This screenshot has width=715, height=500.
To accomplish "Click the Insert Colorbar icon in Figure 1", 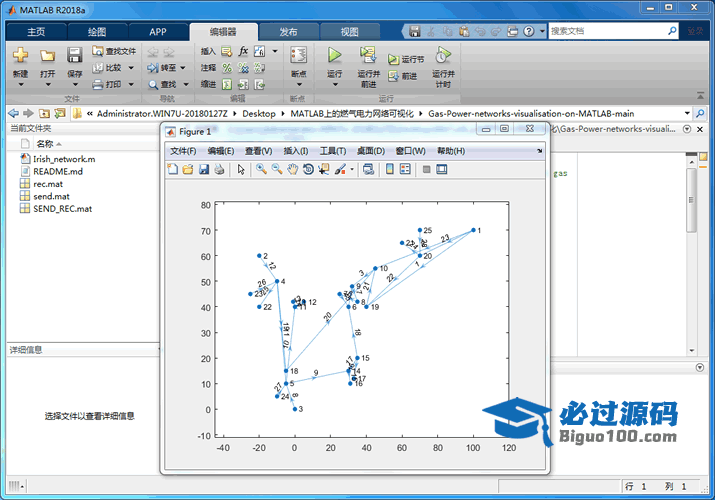I will [x=389, y=170].
